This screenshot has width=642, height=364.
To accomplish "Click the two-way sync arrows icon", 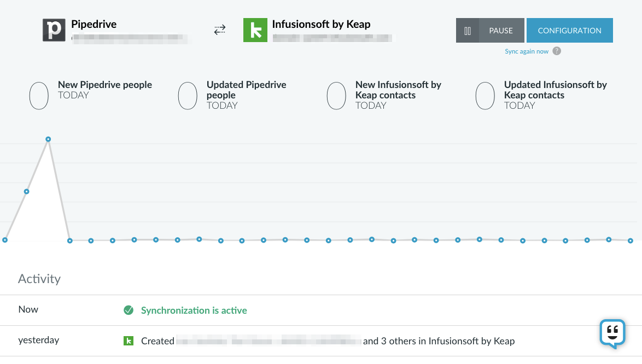I will coord(220,30).
